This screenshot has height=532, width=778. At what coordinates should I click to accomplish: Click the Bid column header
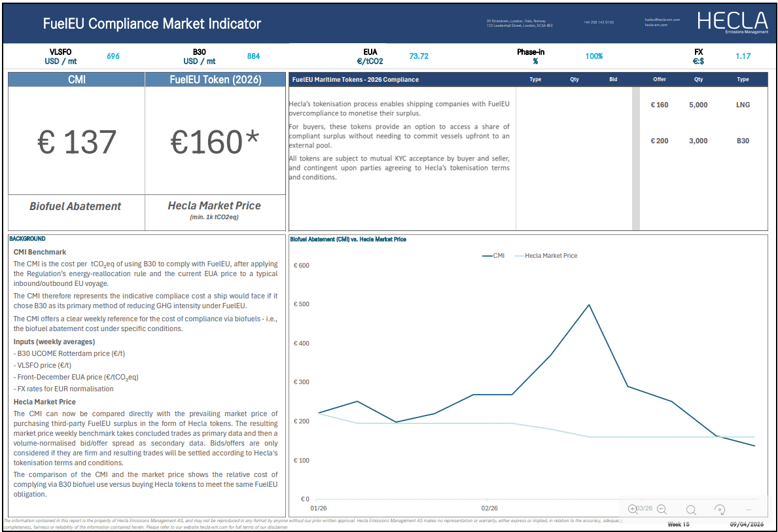(x=613, y=79)
